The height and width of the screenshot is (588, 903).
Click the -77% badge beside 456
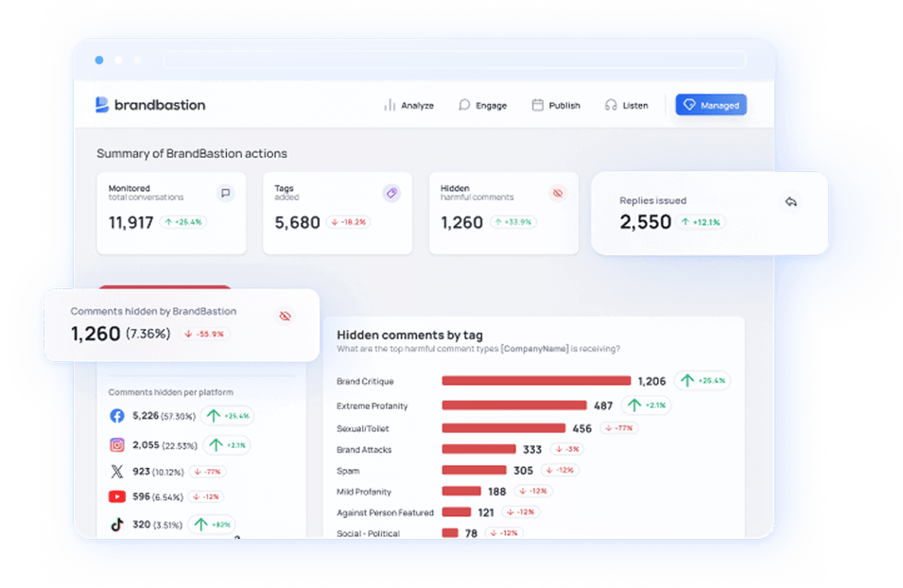pyautogui.click(x=619, y=428)
